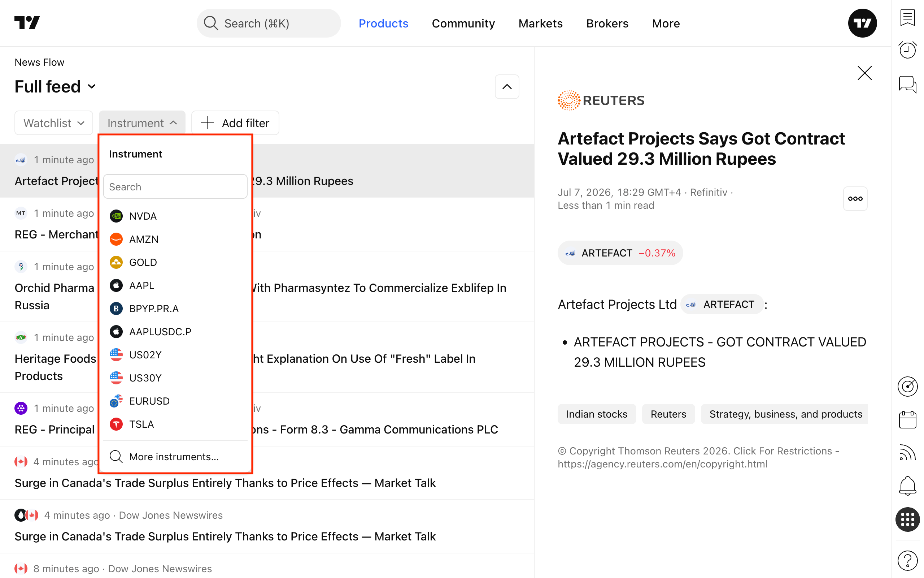This screenshot has width=924, height=578.
Task: Open More instruments search
Action: 176,457
